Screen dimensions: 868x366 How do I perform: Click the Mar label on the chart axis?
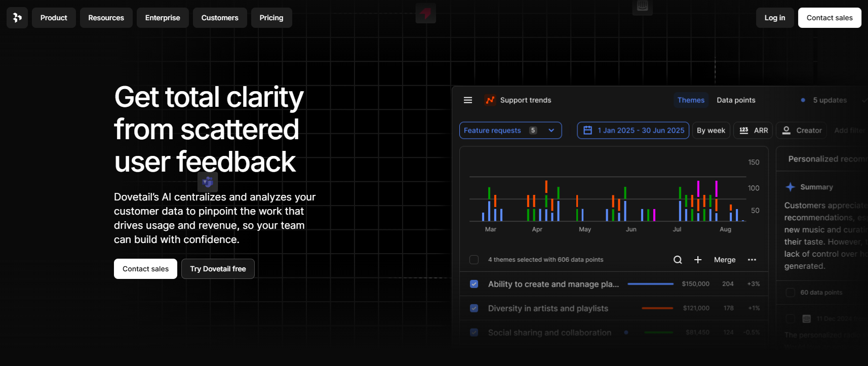[x=491, y=229]
